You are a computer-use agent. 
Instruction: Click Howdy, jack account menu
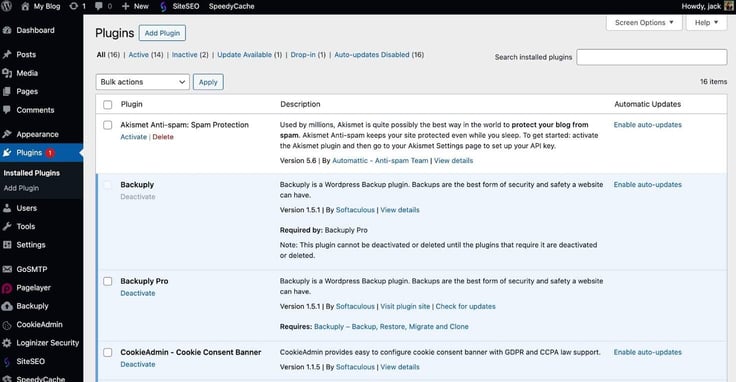[x=707, y=6]
